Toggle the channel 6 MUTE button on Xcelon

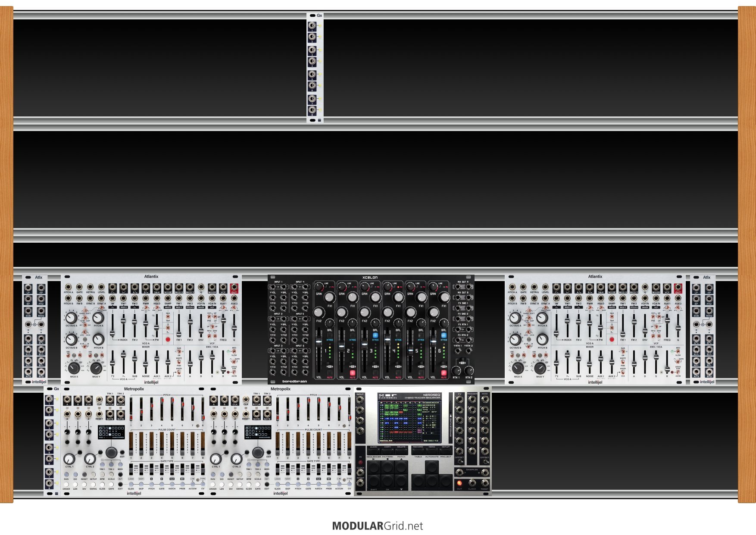click(x=444, y=373)
